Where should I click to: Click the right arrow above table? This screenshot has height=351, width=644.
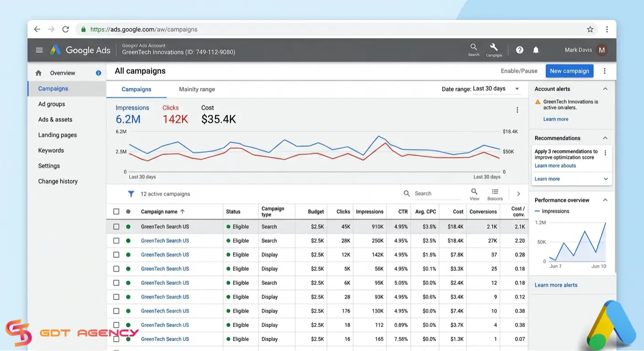click(x=518, y=194)
